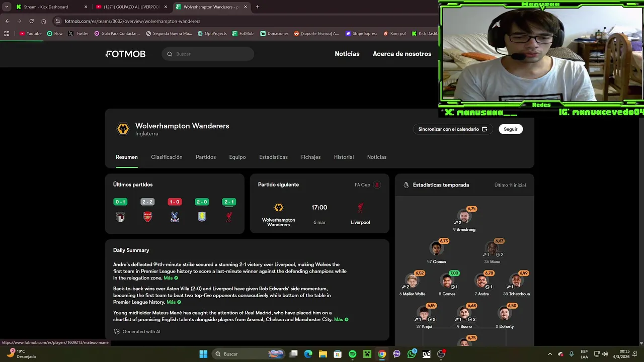644x362 pixels.
Task: Open the Noticias team tab
Action: tap(377, 157)
